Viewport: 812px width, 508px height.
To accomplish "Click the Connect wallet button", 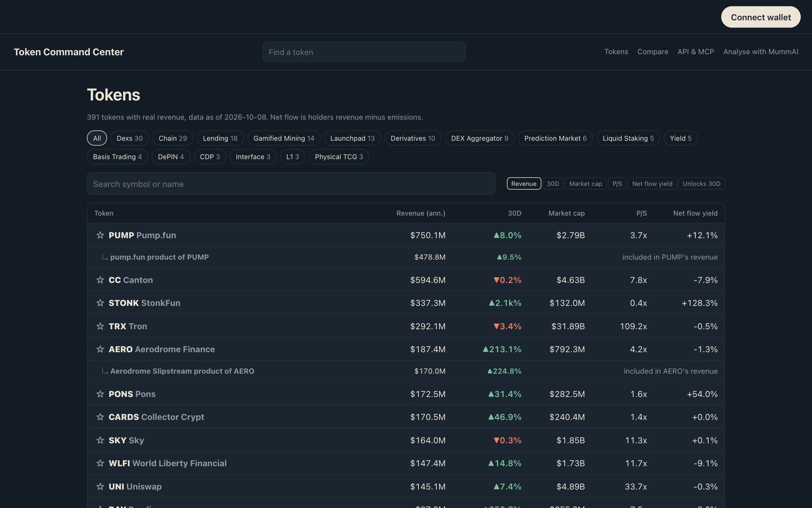I will click(x=760, y=17).
